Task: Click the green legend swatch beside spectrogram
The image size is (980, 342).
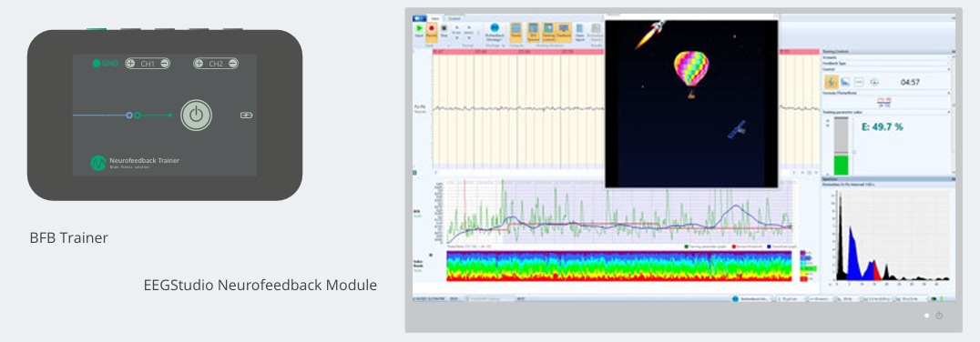Action: (808, 268)
